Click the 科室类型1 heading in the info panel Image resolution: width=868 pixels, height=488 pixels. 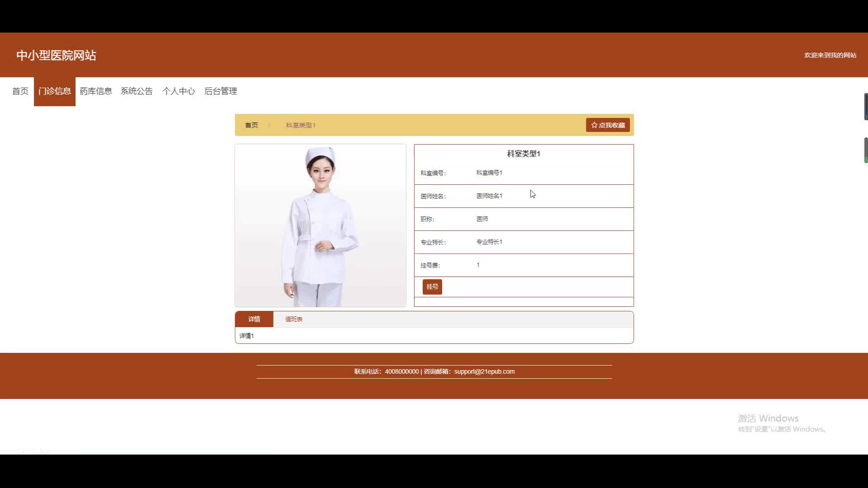pos(524,154)
